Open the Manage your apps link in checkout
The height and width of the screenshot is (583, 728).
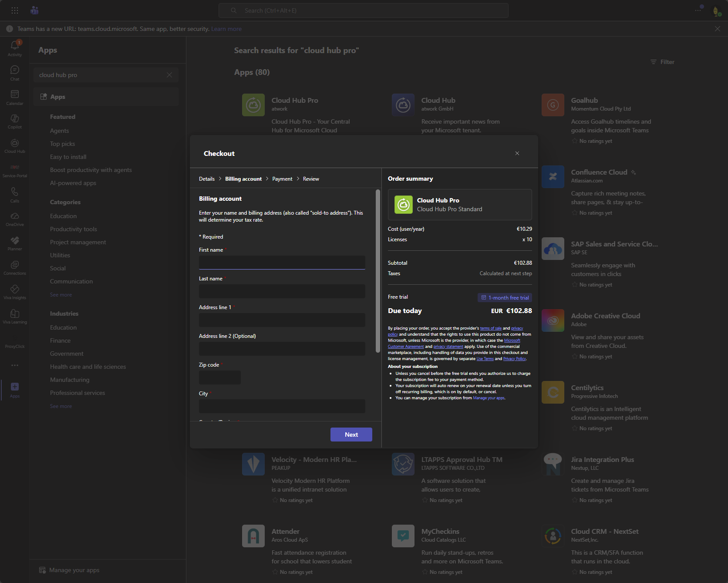tap(489, 398)
